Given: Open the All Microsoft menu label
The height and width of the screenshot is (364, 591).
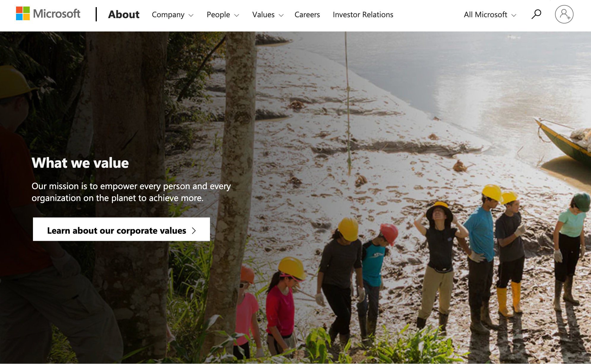Looking at the screenshot, I should 485,15.
